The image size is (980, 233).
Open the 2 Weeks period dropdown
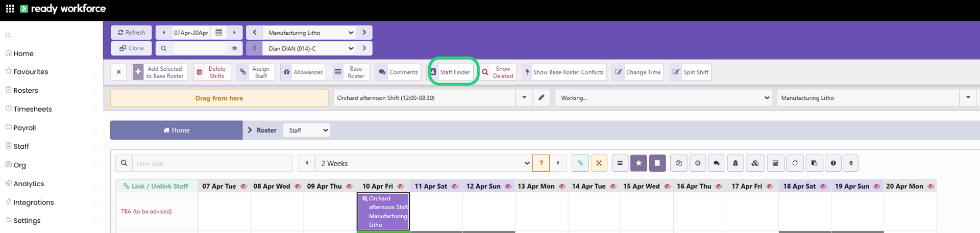[424, 163]
